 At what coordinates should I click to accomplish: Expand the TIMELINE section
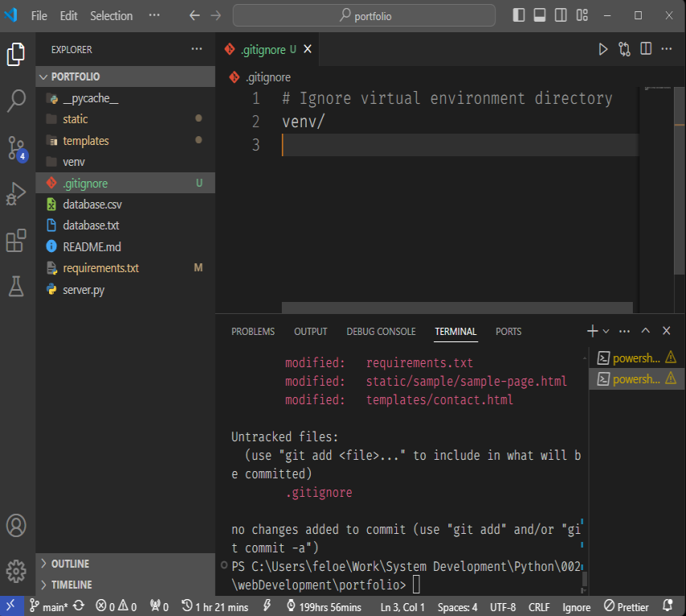(71, 585)
